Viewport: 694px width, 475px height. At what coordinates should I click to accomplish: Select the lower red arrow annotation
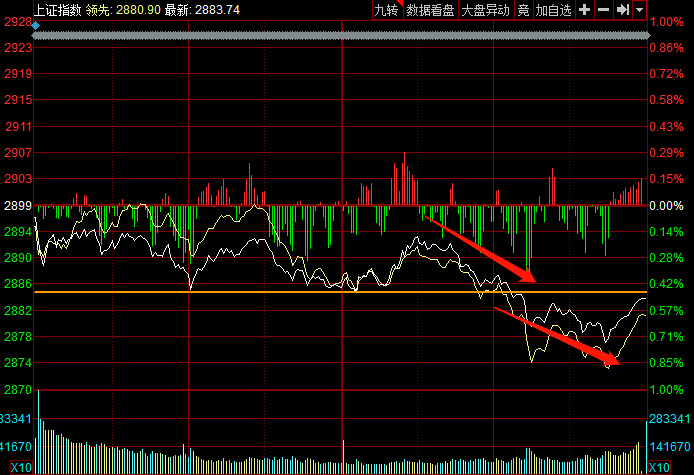(557, 336)
